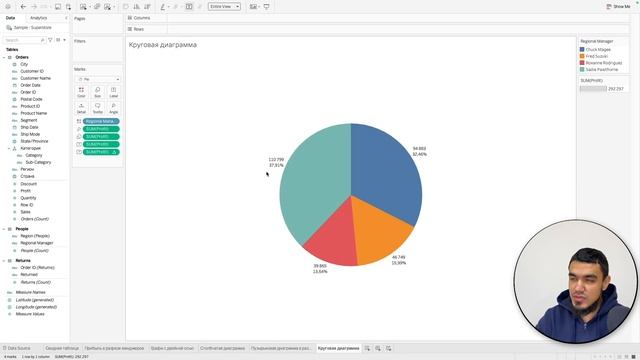Viewport: 640px width, 360px height.
Task: Open the Entire View fit dropdown
Action: (x=224, y=7)
